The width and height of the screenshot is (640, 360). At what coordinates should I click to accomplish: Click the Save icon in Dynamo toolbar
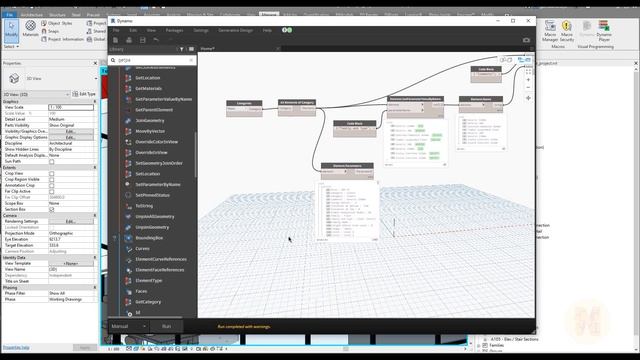pyautogui.click(x=142, y=40)
